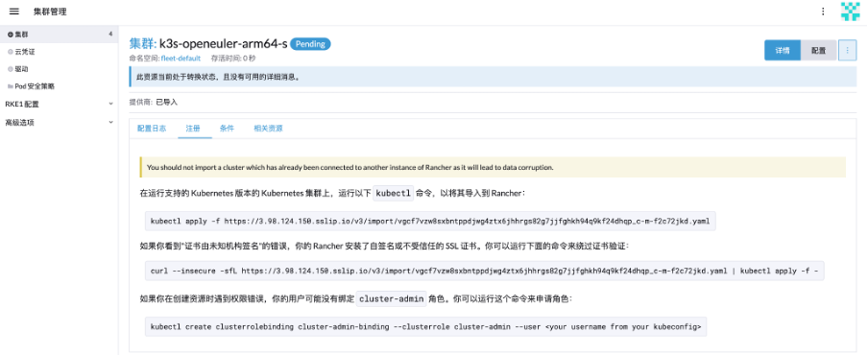Click the 驱动 sidebar icon
Image resolution: width=868 pixels, height=355 pixels.
10,69
